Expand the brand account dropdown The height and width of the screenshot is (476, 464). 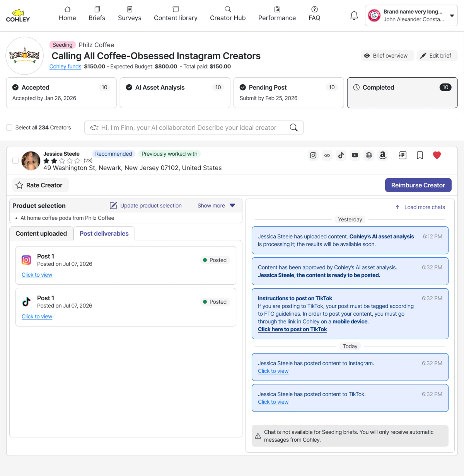point(411,15)
